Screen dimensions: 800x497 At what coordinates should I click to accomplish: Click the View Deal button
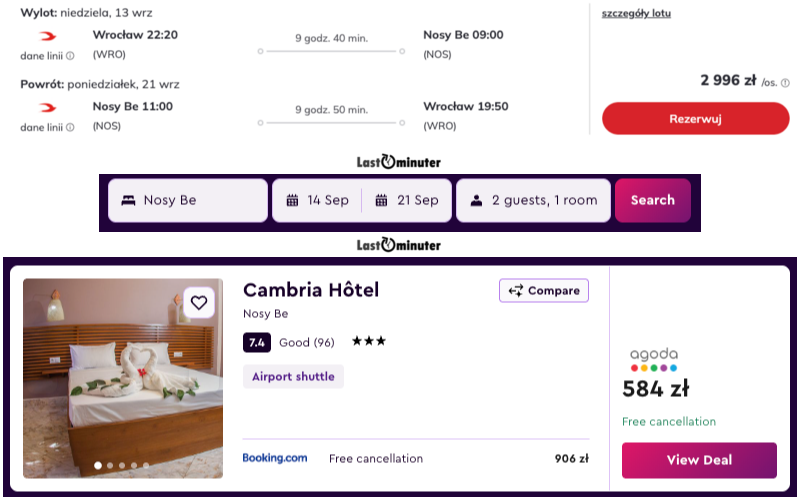(x=699, y=460)
